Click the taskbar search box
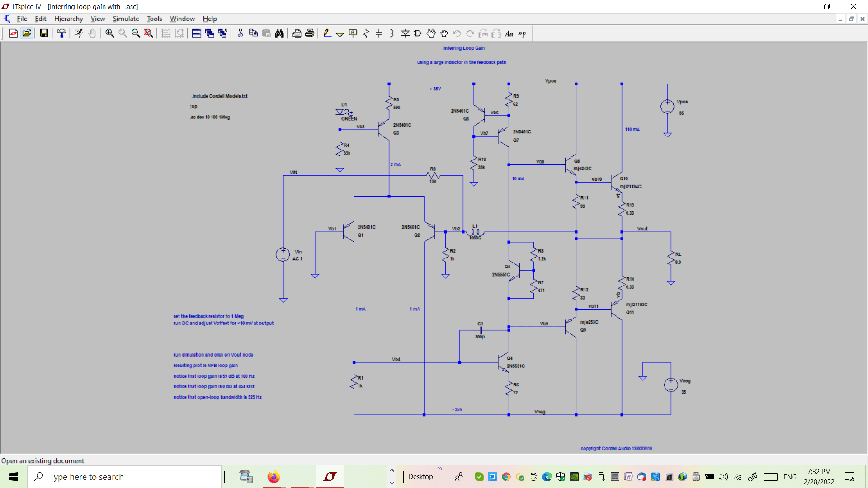 coord(124,477)
